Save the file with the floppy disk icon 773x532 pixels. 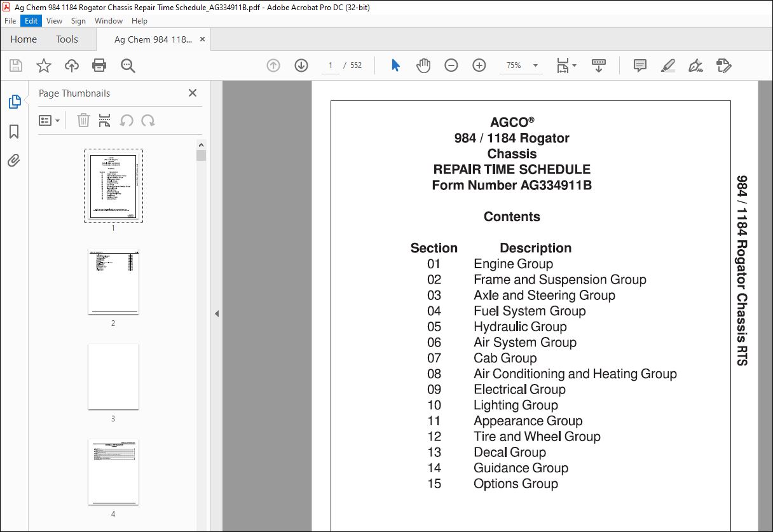point(16,65)
